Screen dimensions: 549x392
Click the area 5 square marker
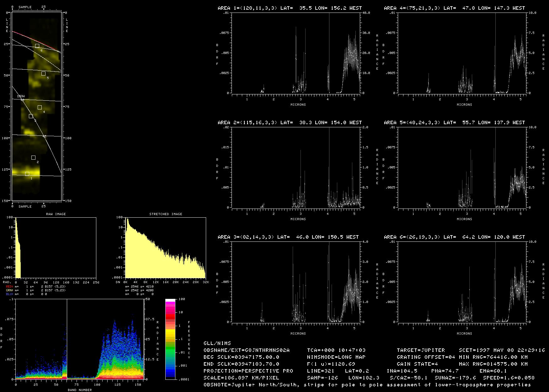tap(43, 74)
